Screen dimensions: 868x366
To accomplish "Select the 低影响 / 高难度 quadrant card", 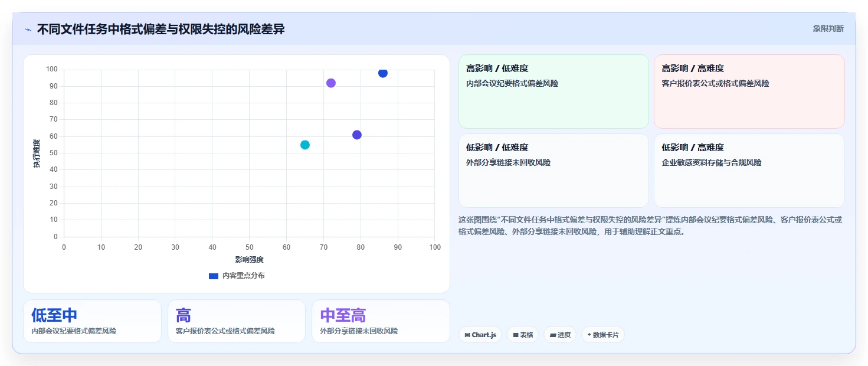I will pyautogui.click(x=749, y=171).
